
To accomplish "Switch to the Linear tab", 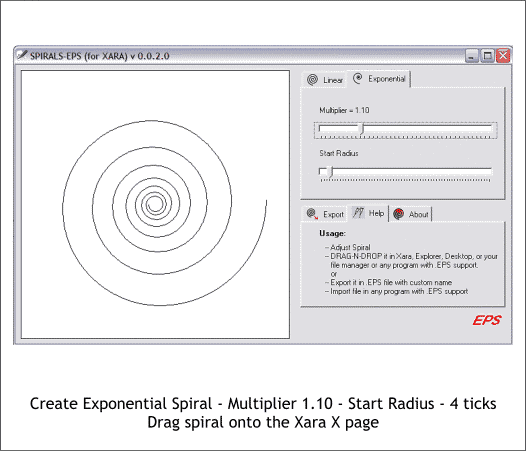I will coord(333,80).
